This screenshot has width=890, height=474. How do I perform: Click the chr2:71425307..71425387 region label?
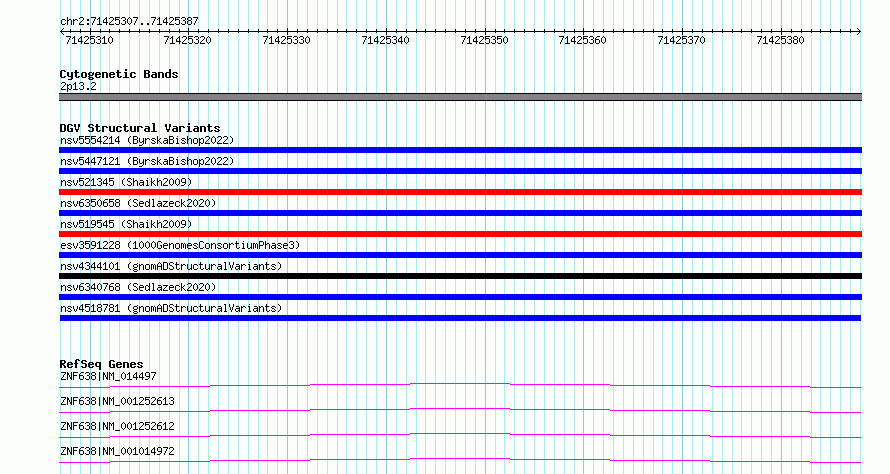coord(129,21)
